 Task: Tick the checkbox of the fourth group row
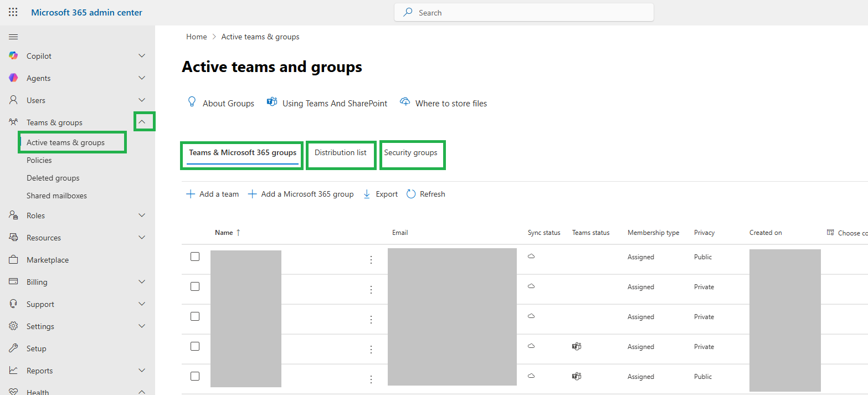tap(195, 346)
